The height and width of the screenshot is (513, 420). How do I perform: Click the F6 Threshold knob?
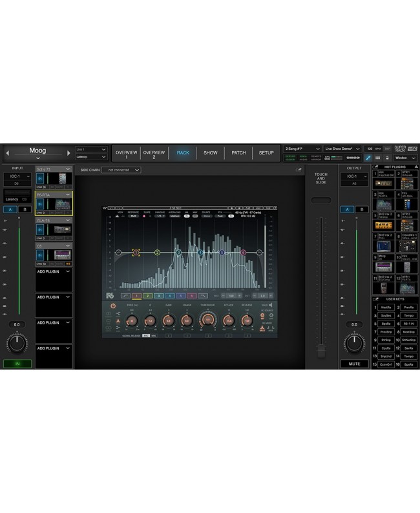[207, 320]
